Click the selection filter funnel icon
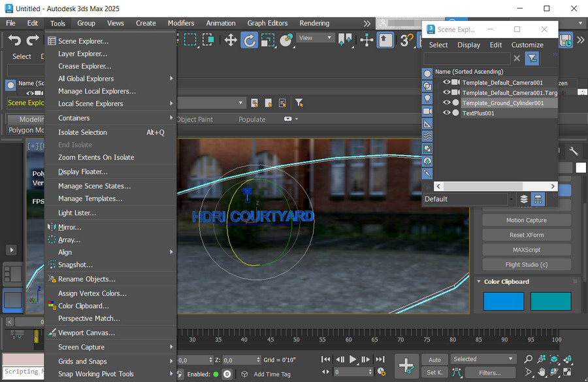The image size is (588, 382). (x=299, y=103)
